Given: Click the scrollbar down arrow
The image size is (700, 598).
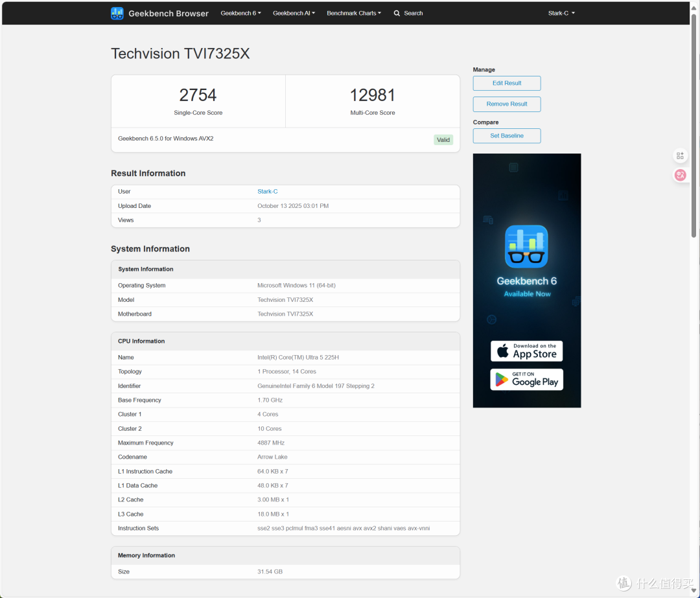Looking at the screenshot, I should click(694, 590).
